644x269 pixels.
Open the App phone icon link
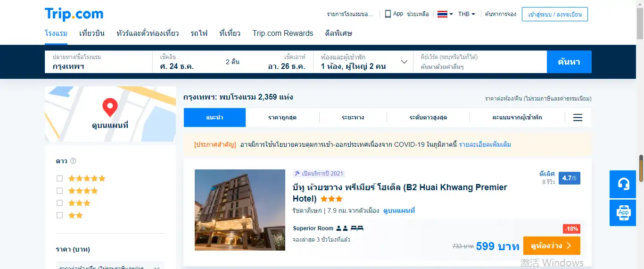[x=388, y=14]
